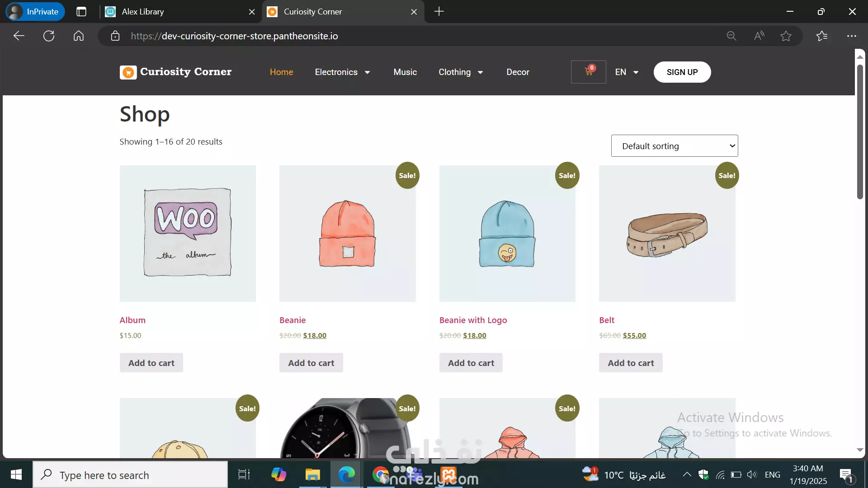Check the battery status tray icon
The image size is (868, 488).
[736, 474]
